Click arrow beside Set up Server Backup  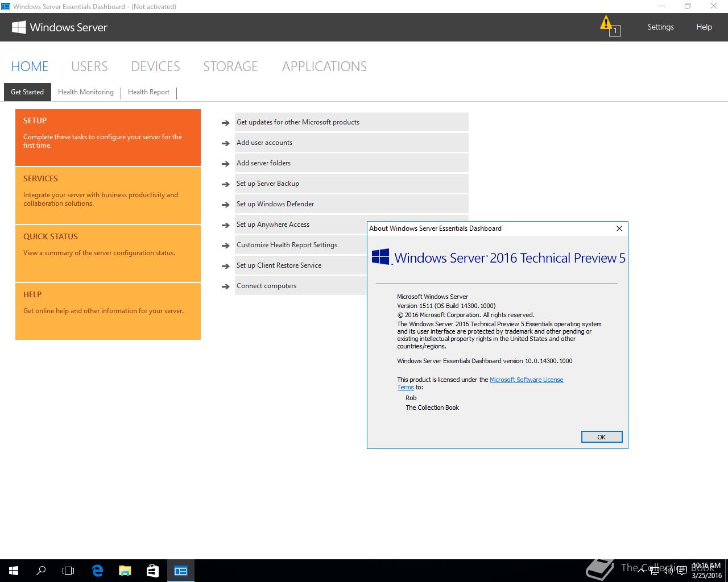coord(226,184)
